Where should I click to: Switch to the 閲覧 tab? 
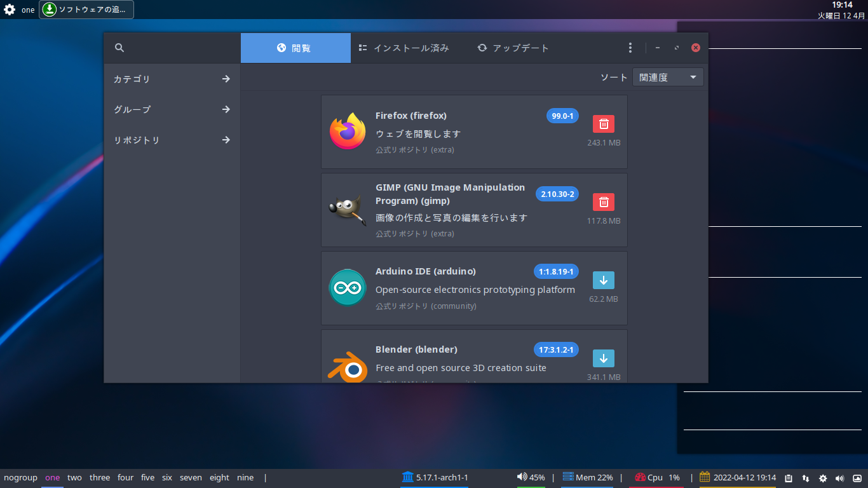pos(295,48)
